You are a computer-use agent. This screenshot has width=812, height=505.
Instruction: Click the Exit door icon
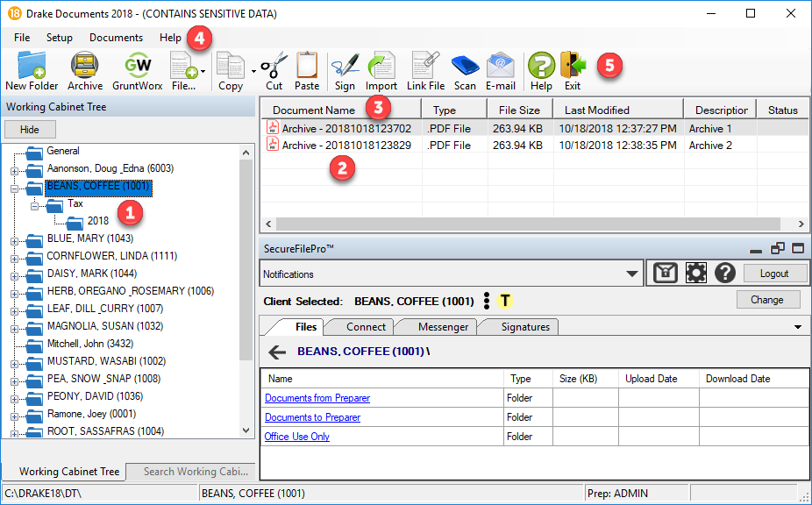573,72
